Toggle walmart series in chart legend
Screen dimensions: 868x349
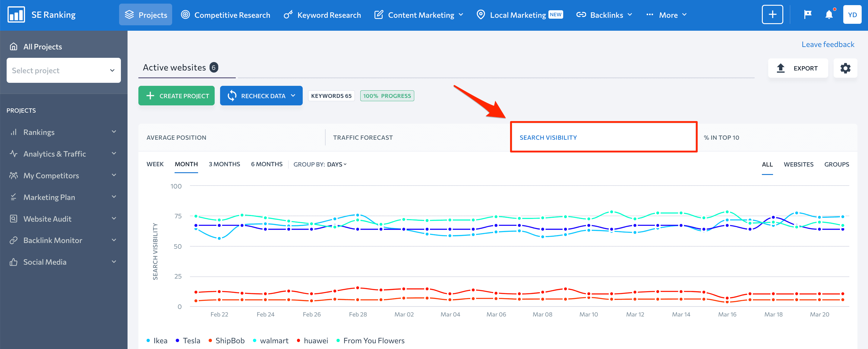pos(270,341)
